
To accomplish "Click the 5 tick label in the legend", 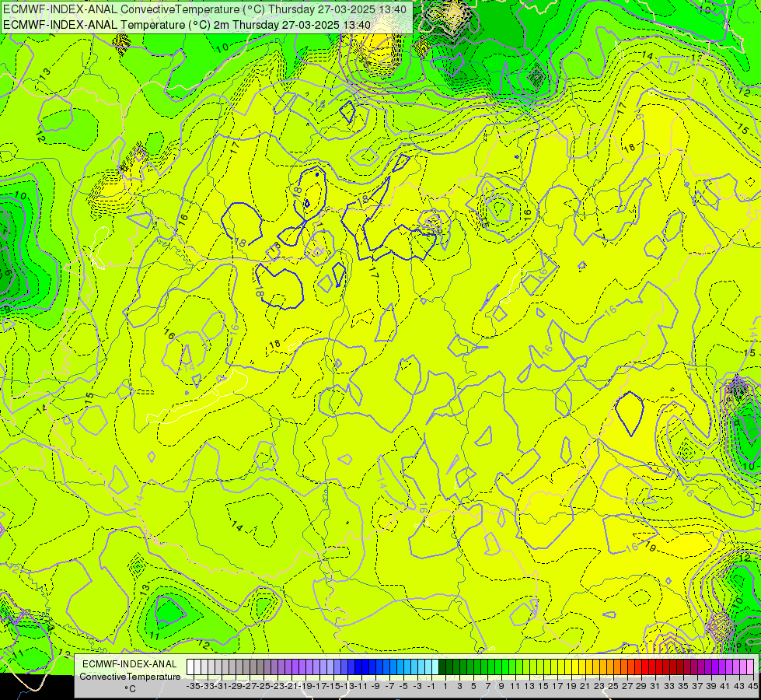I will point(473,687).
